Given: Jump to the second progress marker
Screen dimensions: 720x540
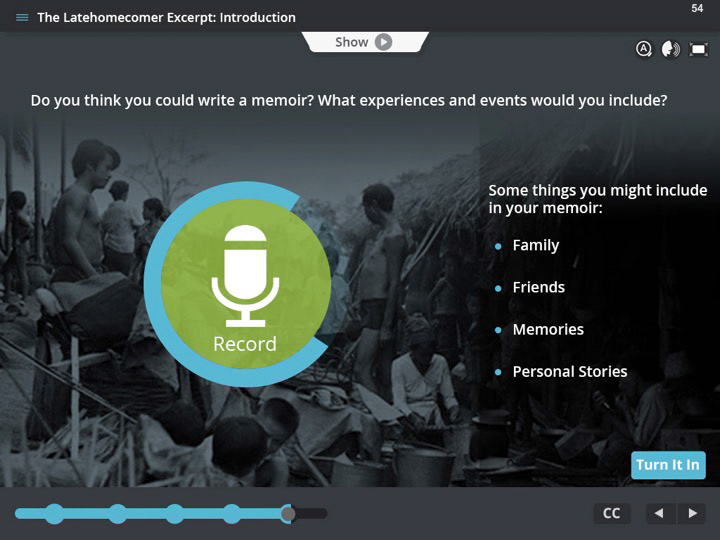Looking at the screenshot, I should [x=118, y=513].
